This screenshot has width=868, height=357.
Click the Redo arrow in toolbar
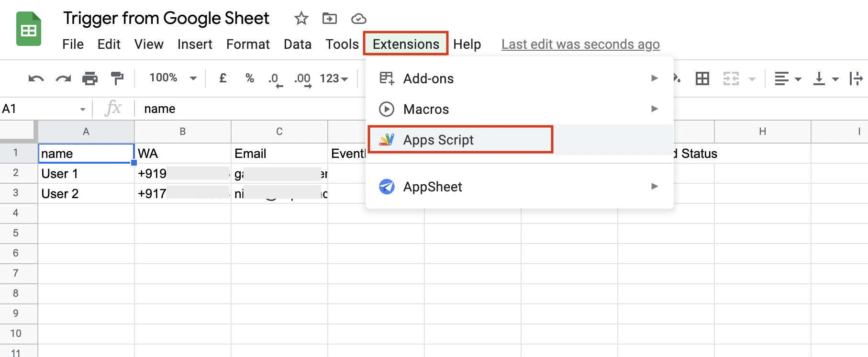click(x=63, y=78)
